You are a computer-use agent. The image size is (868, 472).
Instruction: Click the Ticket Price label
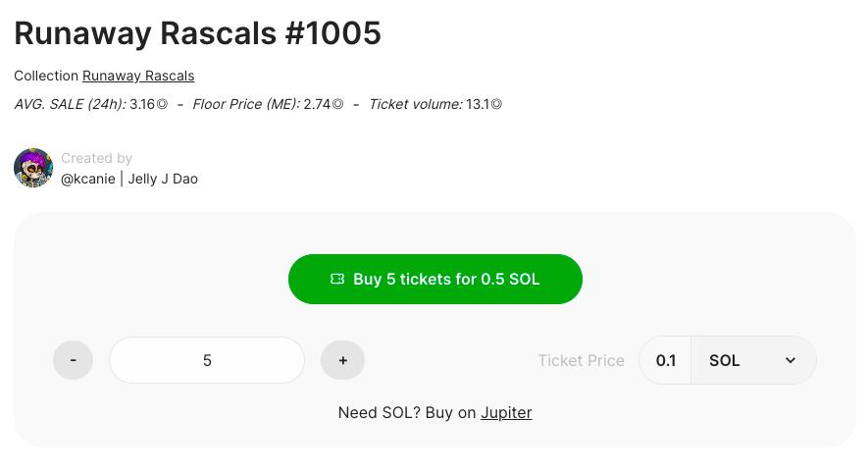[x=581, y=360]
